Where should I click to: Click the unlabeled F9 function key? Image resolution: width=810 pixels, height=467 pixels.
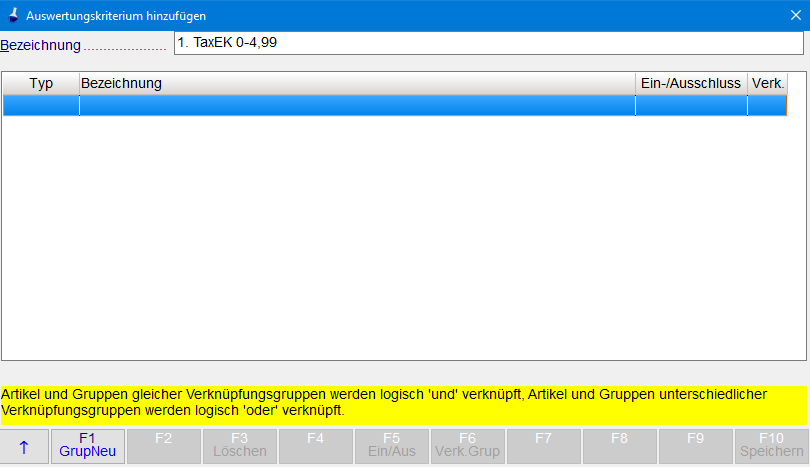click(696, 446)
